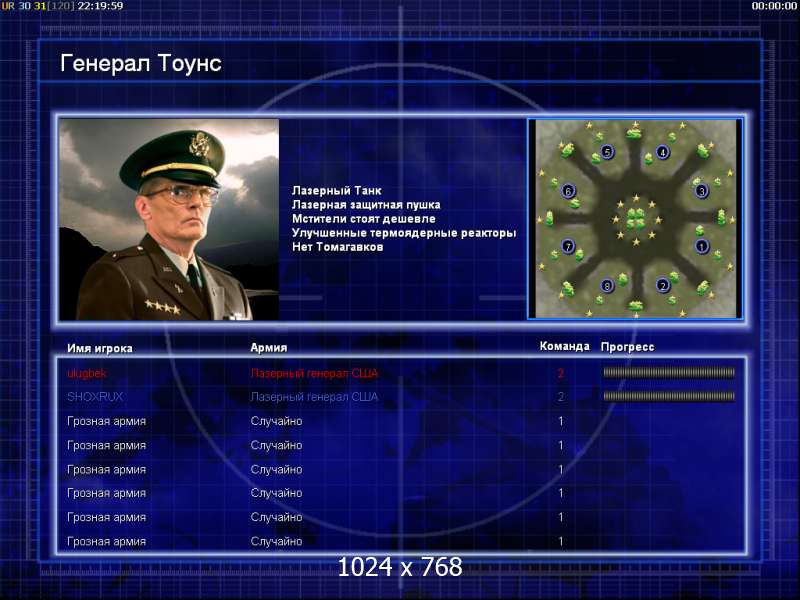Select start position 4 on the map
The height and width of the screenshot is (600, 800).
pos(662,152)
